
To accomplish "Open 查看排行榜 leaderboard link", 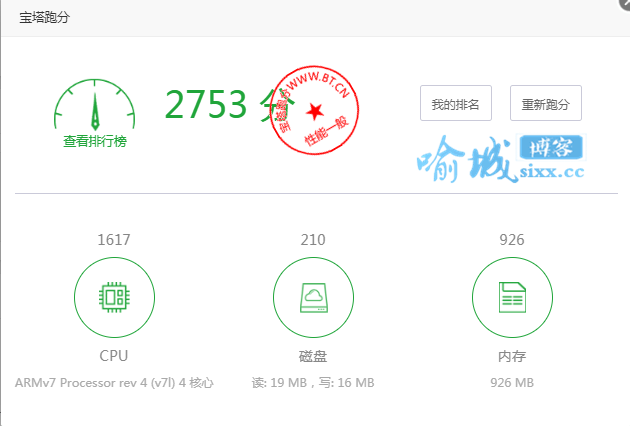I will point(95,142).
